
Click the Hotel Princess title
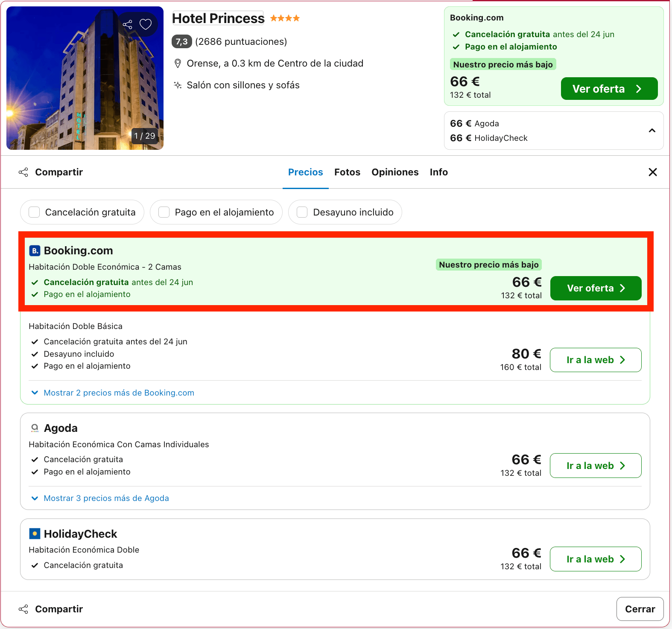tap(218, 18)
